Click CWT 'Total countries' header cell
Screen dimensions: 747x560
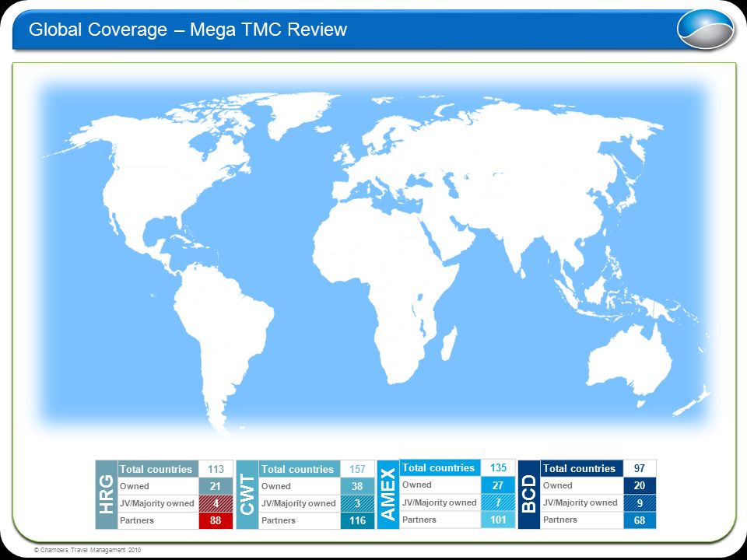[299, 469]
